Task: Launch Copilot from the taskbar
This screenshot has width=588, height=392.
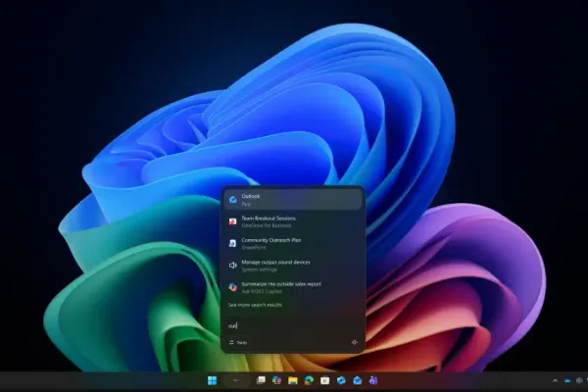Action: [276, 381]
